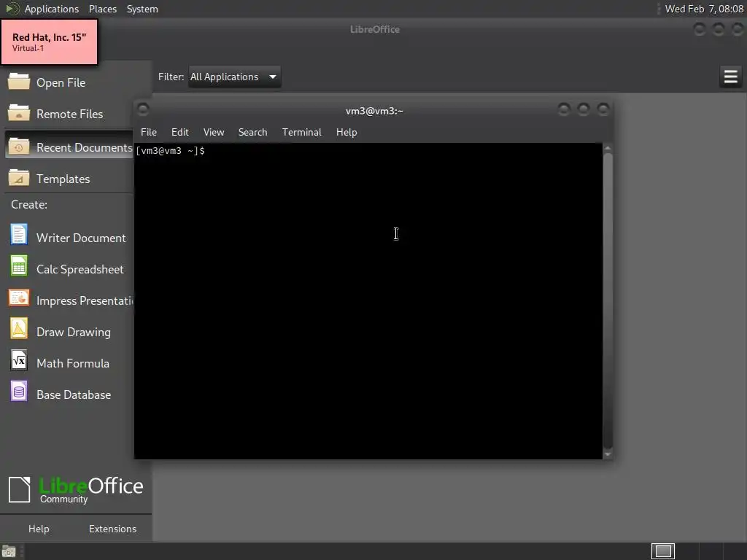Screen dimensions: 747x560
Task: Click the Recent Documents clock folder icon
Action: [18, 147]
